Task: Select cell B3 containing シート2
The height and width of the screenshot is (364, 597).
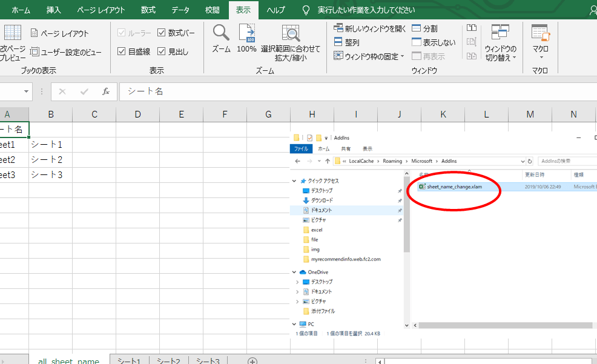Action: coord(51,159)
